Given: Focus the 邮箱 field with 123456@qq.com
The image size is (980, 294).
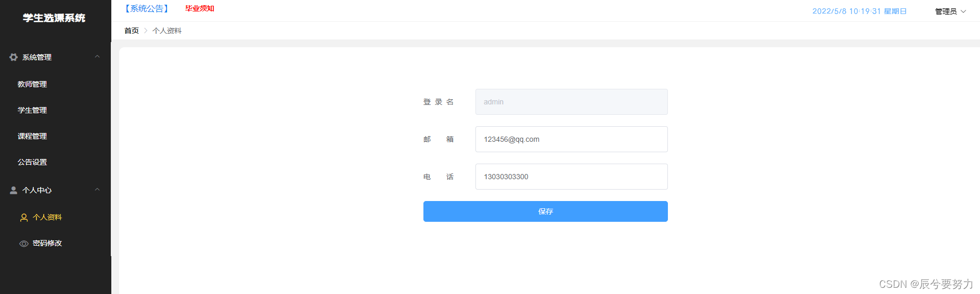Looking at the screenshot, I should click(571, 139).
